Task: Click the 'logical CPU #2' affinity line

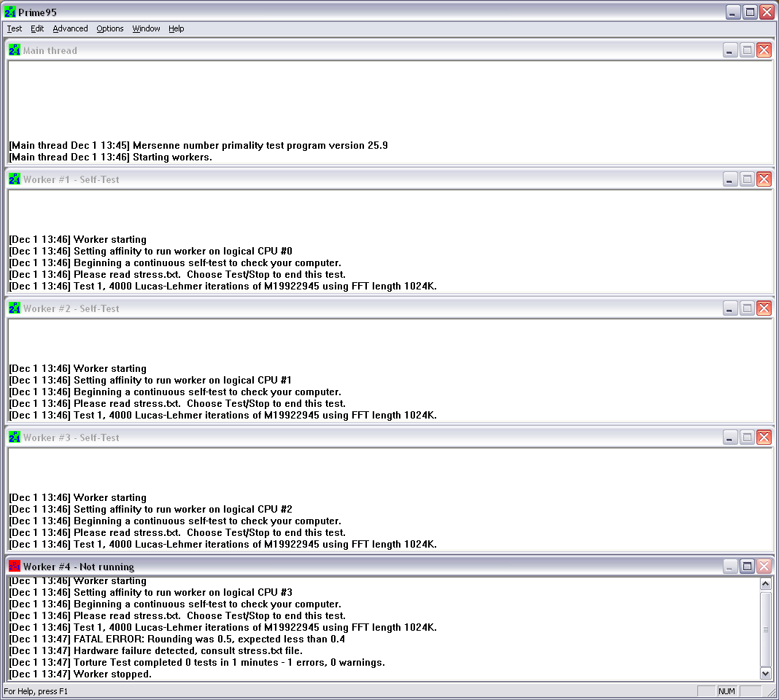Action: (151, 509)
